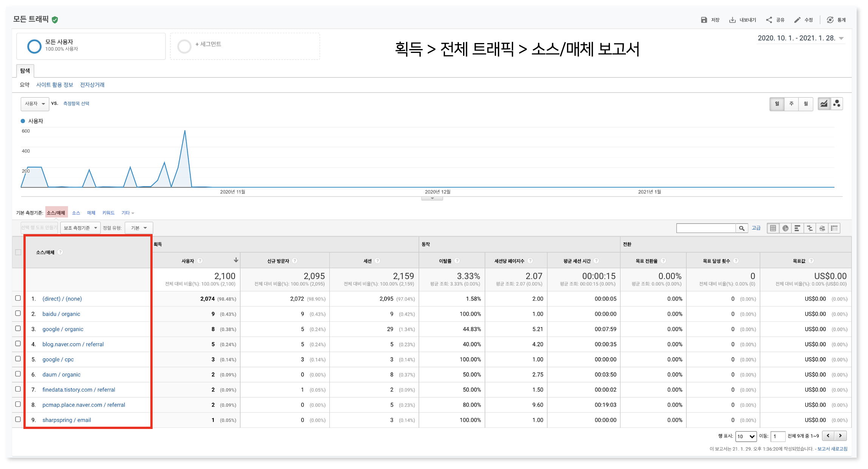Check the (direct) / (none) row checkbox

(18, 298)
